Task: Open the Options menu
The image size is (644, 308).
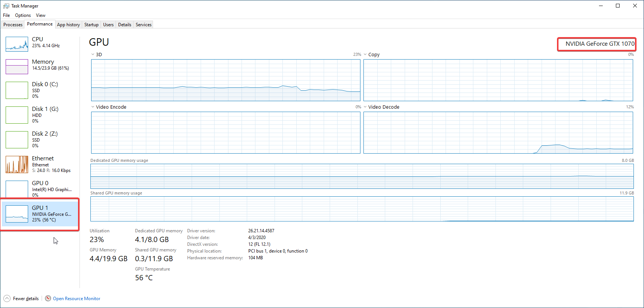Action: point(23,15)
